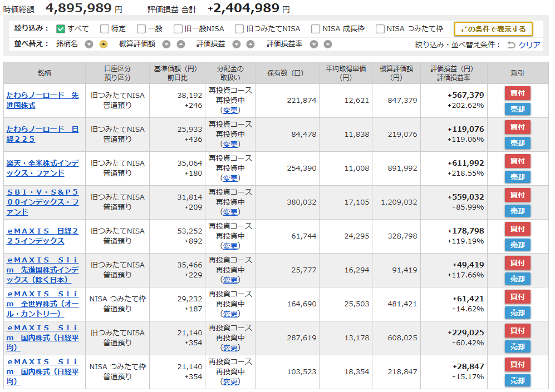Image resolution: width=555 pixels, height=392 pixels.
Task: Select the 時価総額 value 4,895,989
Action: pyautogui.click(x=78, y=8)
